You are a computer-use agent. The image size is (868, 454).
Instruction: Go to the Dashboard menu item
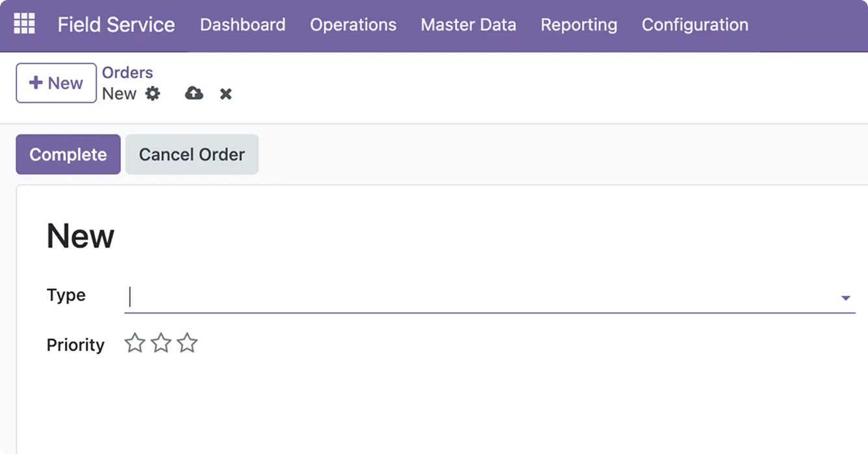(x=242, y=25)
